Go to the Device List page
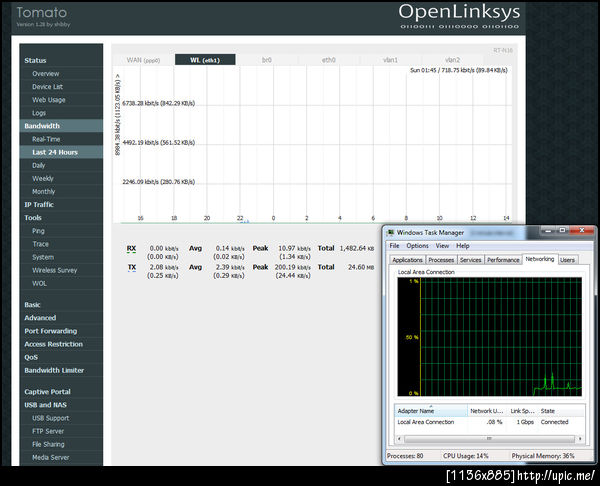The image size is (600, 486). point(48,87)
